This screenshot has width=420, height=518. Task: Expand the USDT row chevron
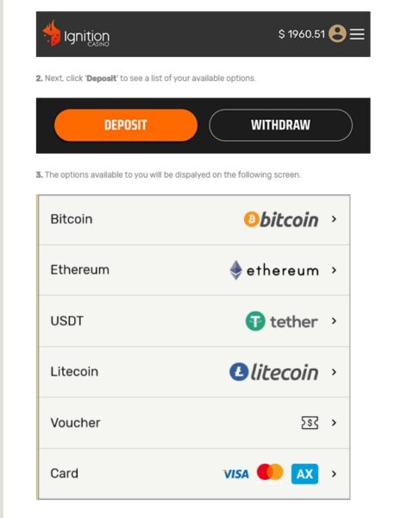coord(334,321)
